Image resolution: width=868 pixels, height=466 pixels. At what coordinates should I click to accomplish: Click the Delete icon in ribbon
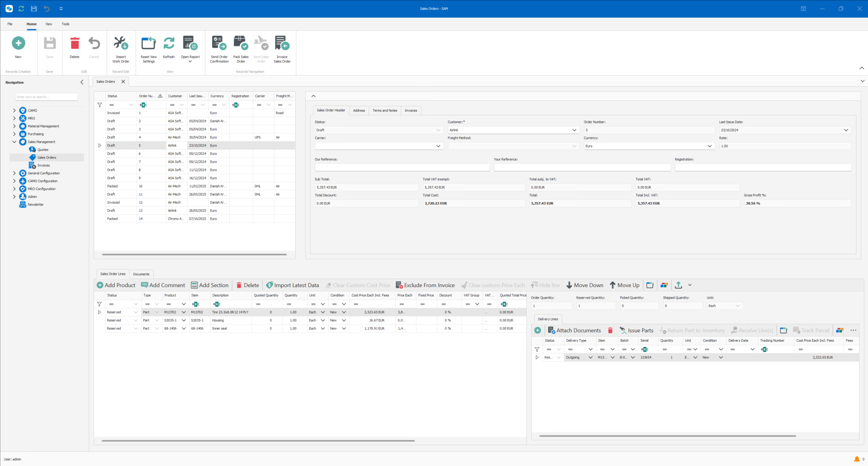(75, 43)
